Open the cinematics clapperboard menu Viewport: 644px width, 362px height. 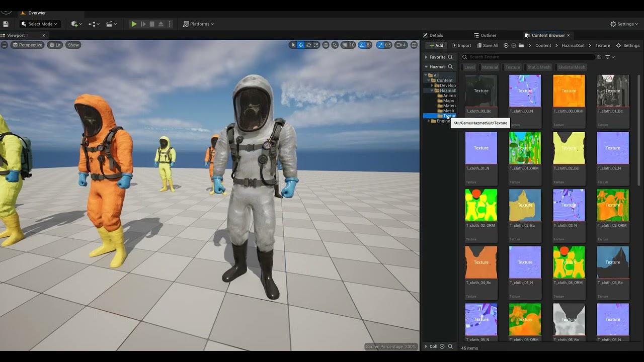(111, 24)
